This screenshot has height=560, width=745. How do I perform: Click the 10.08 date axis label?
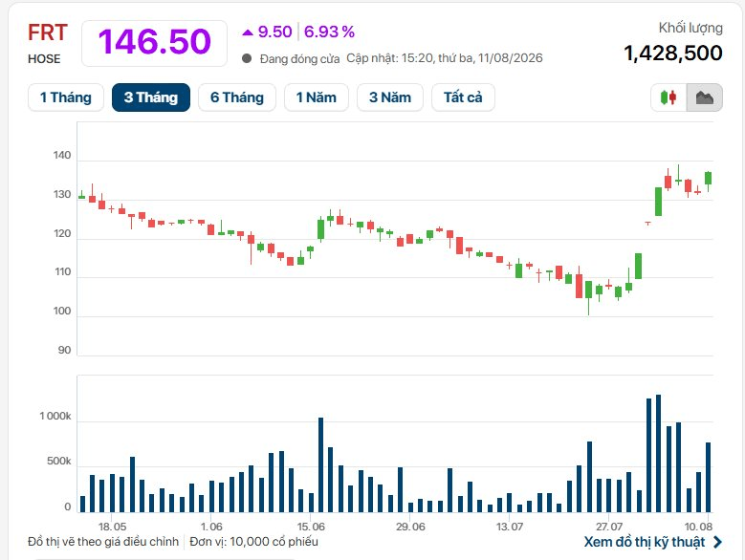(698, 527)
